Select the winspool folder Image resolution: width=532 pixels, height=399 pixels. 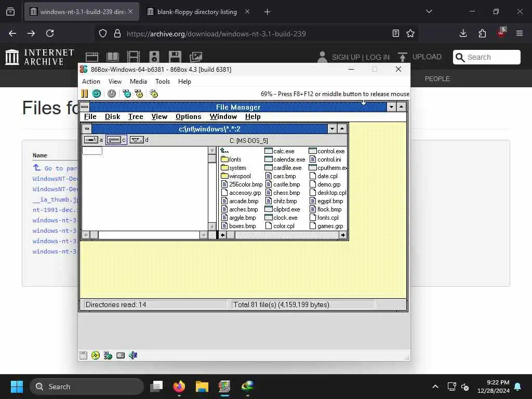[x=236, y=176]
